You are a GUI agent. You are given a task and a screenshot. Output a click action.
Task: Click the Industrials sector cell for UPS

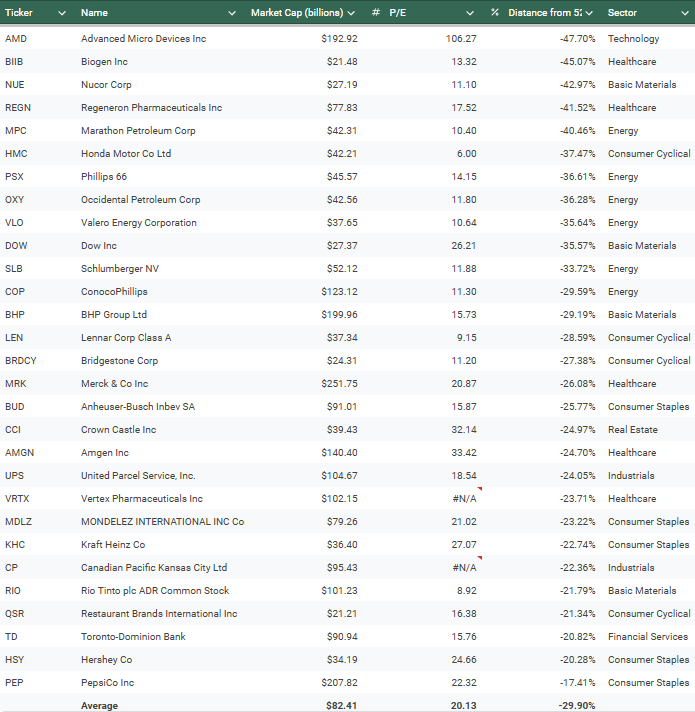(x=631, y=476)
